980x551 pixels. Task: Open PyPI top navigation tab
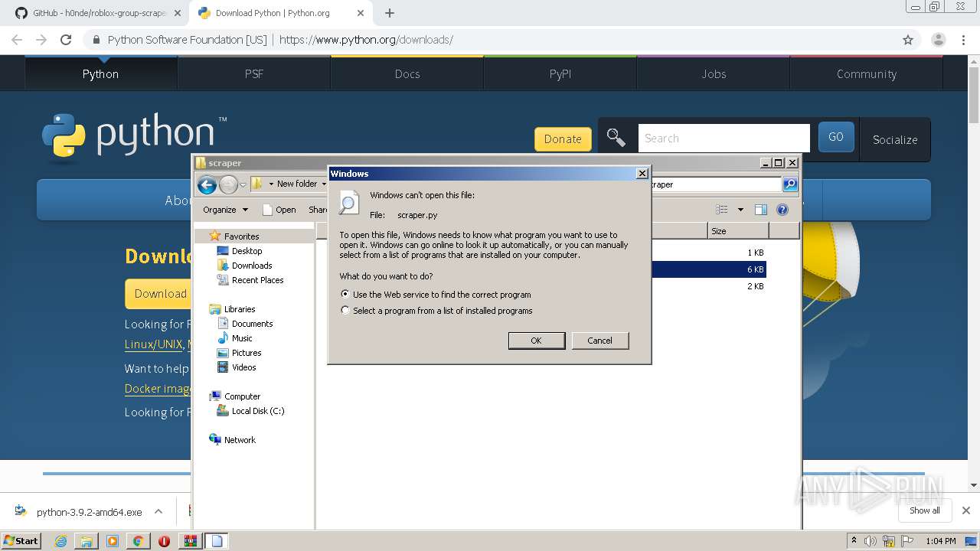click(560, 73)
